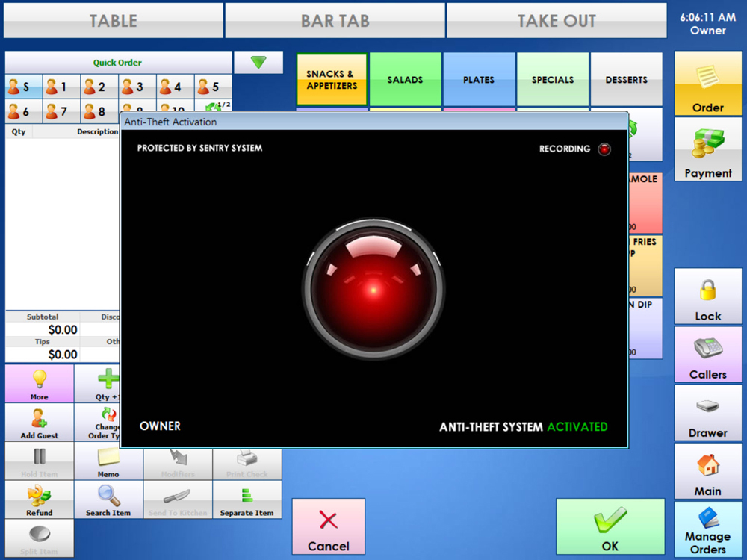Click the Subtotal $0.00 value
This screenshot has height=560, width=747.
pyautogui.click(x=63, y=329)
